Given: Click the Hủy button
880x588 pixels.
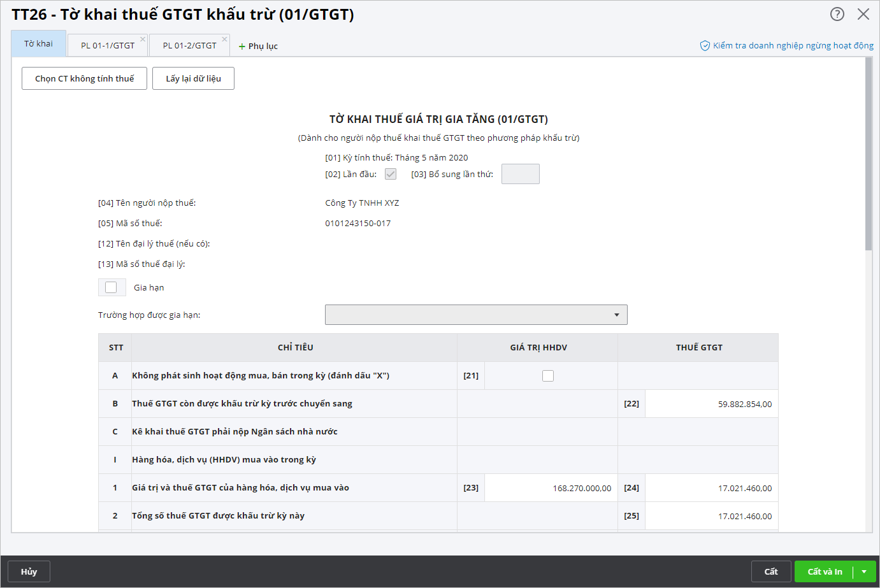Looking at the screenshot, I should 29,571.
